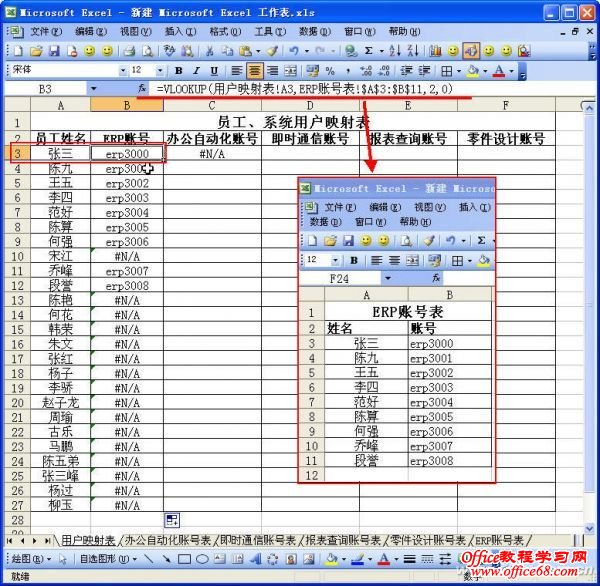
Task: Toggle the highlighted Drawing toolbar button
Action: click(471, 51)
